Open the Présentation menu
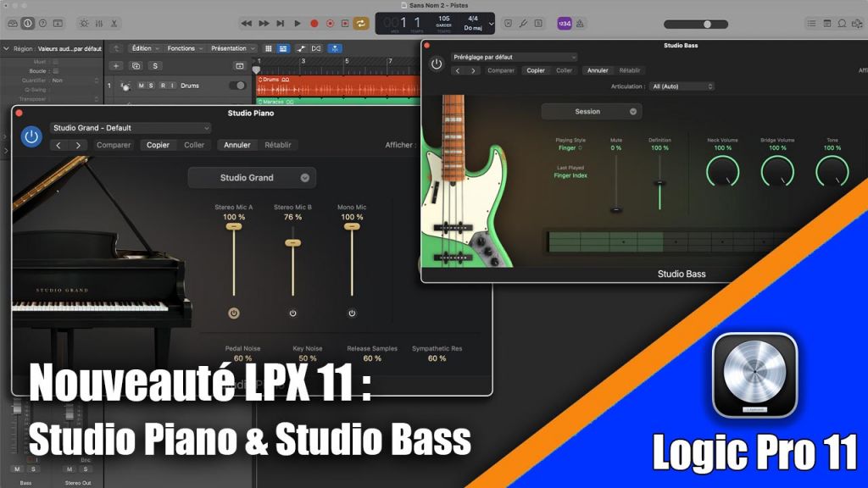The image size is (868, 488). [232, 48]
